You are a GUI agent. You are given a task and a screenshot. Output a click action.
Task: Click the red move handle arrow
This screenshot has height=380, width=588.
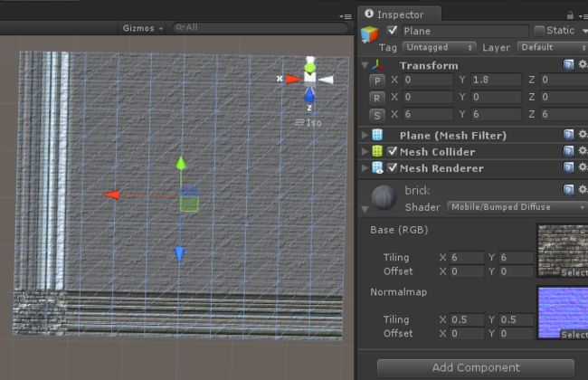112,195
